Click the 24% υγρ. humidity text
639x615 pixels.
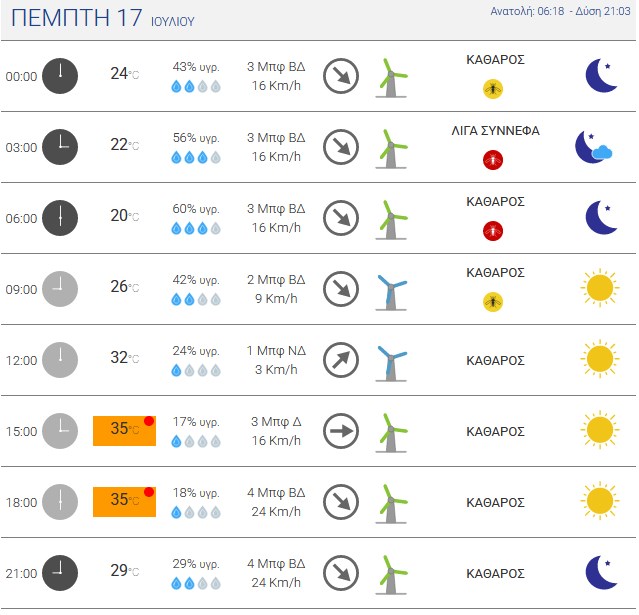(196, 350)
